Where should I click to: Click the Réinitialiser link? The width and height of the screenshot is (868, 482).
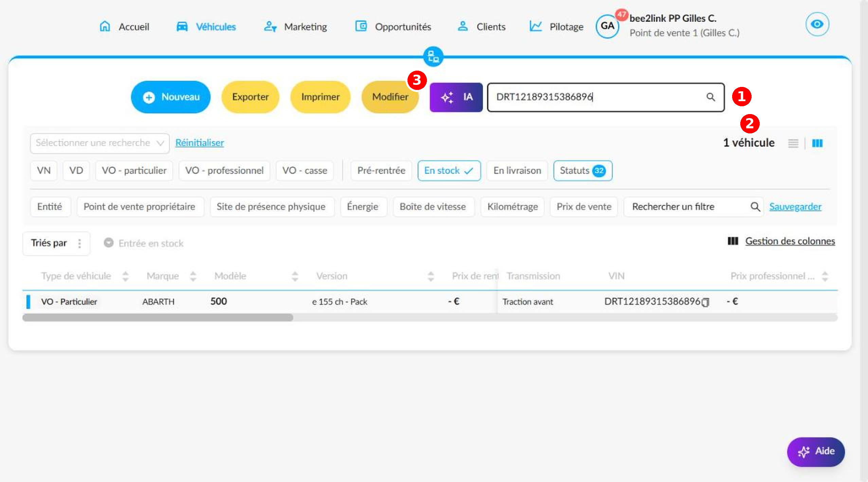tap(200, 143)
